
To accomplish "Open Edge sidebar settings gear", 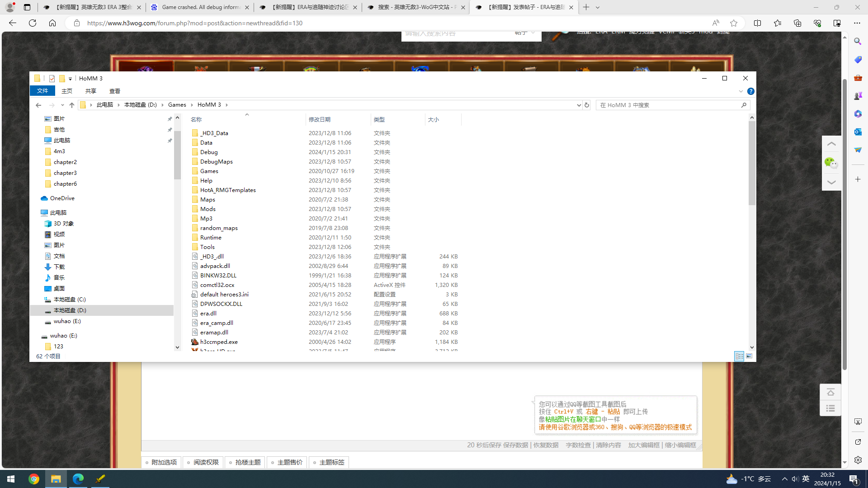I will pyautogui.click(x=858, y=460).
